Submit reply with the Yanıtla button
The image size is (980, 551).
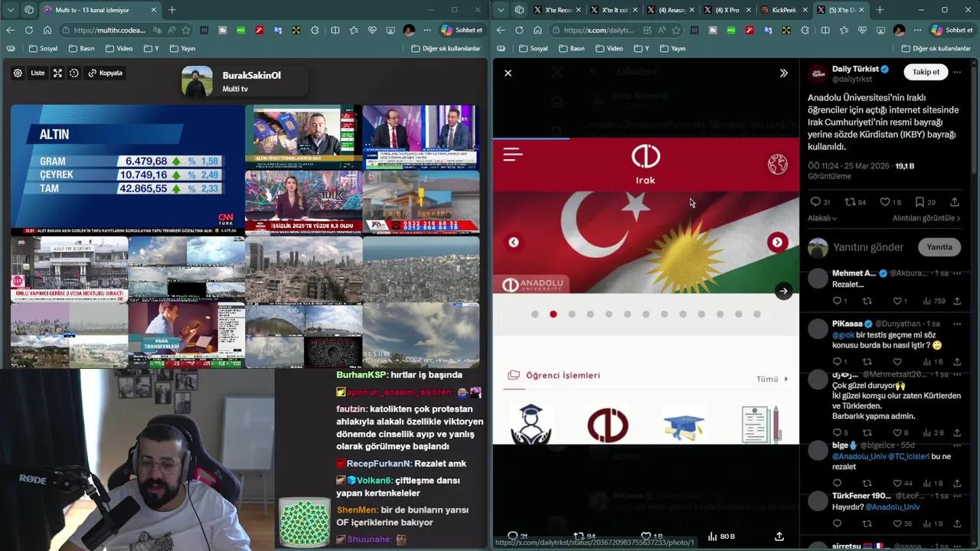(939, 247)
